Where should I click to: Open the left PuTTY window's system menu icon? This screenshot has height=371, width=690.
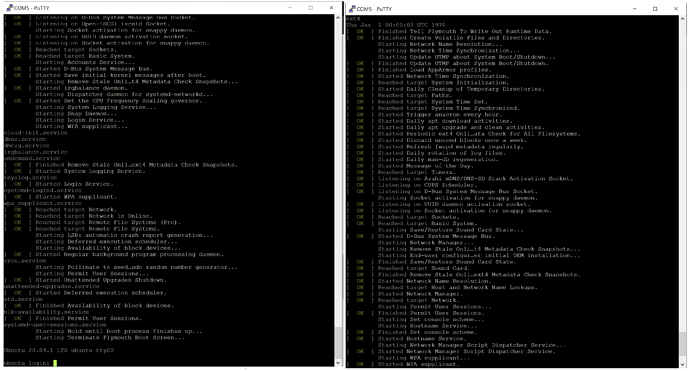[x=9, y=8]
